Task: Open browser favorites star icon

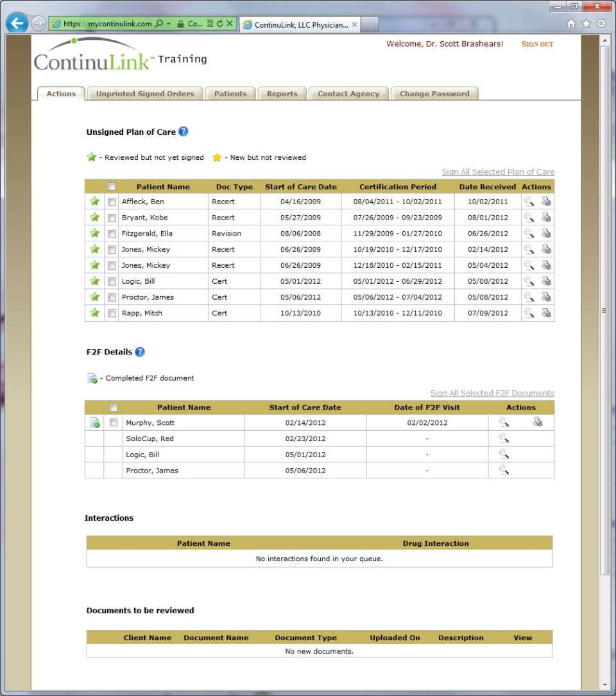Action: pos(586,24)
